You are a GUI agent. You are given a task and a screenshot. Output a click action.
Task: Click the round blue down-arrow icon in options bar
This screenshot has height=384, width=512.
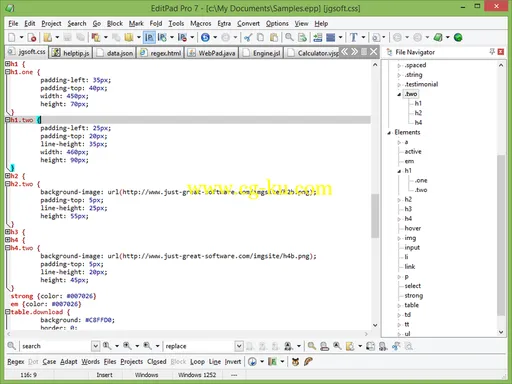(252, 362)
